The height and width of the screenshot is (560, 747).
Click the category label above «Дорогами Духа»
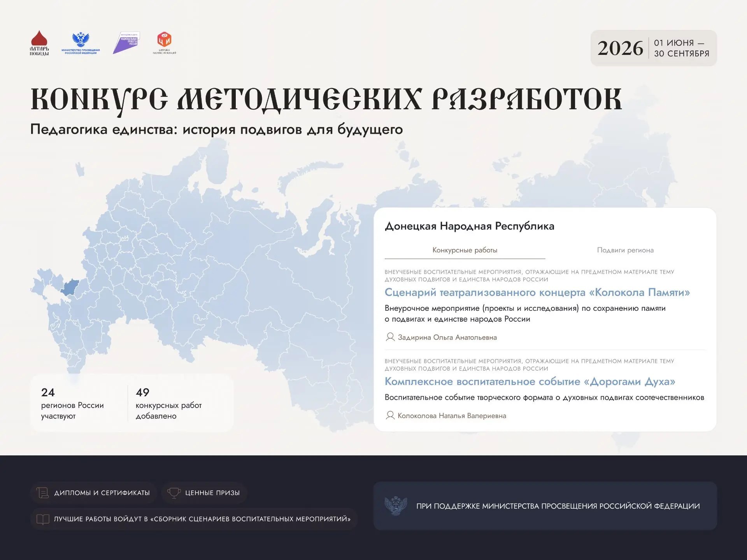[x=530, y=365]
